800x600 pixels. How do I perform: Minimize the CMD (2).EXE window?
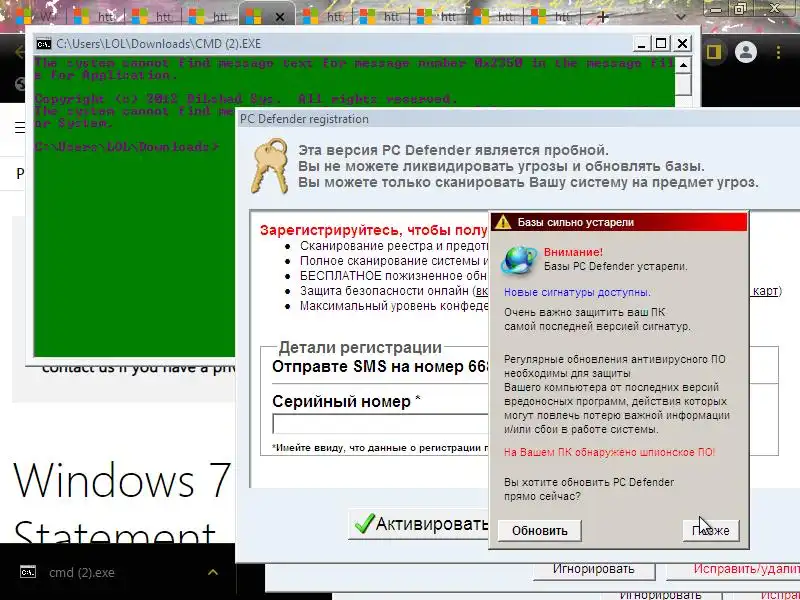click(642, 43)
